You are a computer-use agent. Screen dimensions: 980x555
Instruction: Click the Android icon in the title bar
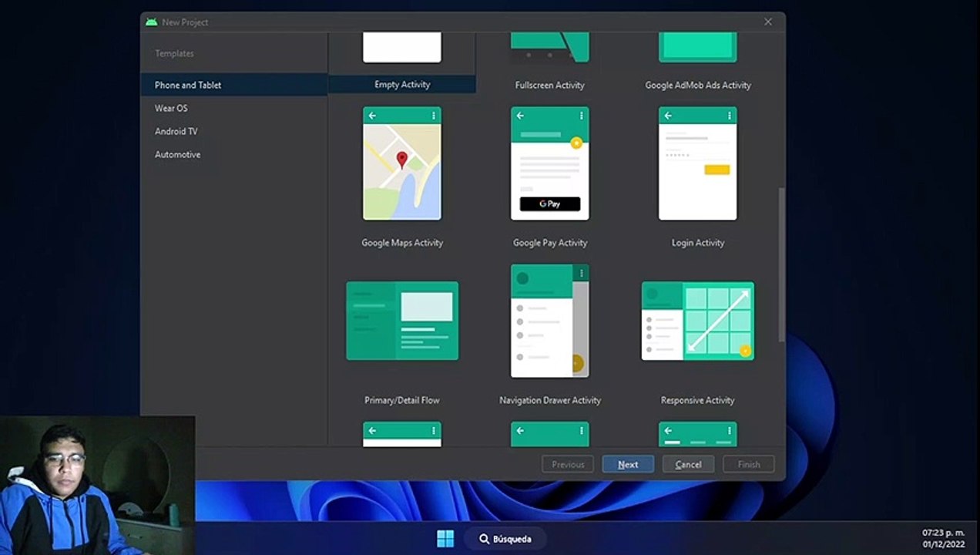tap(152, 22)
